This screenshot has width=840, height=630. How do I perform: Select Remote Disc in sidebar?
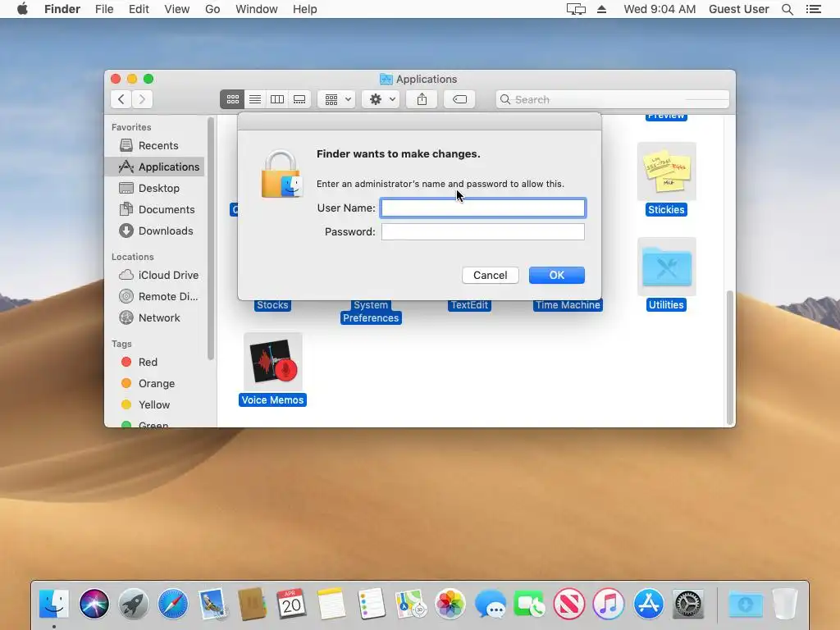coord(154,296)
